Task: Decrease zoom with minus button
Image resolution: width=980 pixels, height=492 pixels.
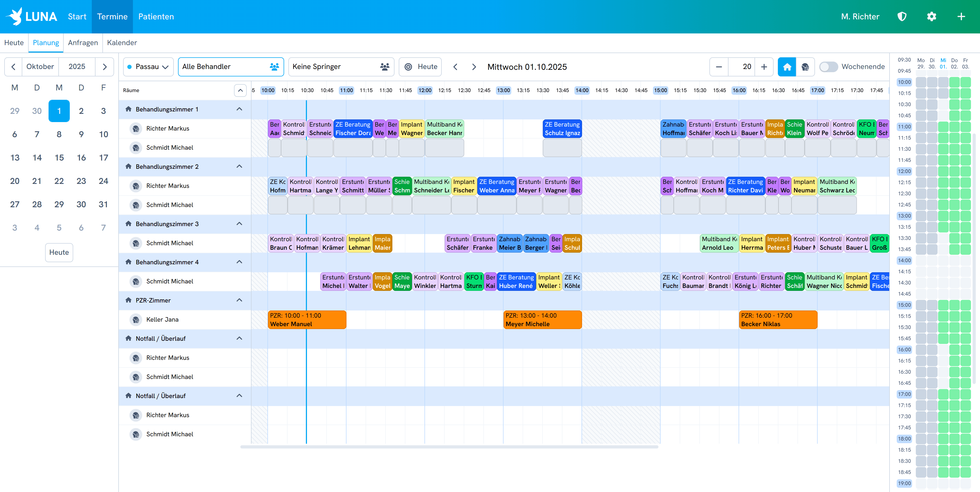Action: pyautogui.click(x=719, y=67)
